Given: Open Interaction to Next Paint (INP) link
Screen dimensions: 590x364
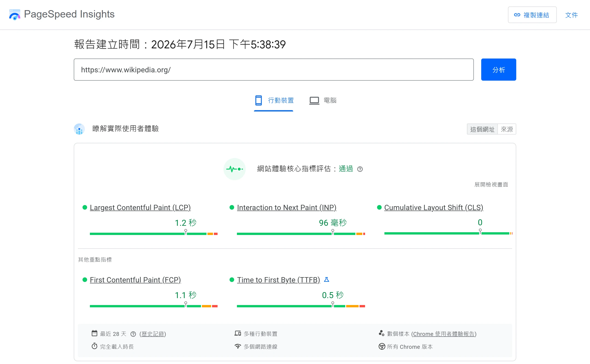Looking at the screenshot, I should [x=286, y=208].
